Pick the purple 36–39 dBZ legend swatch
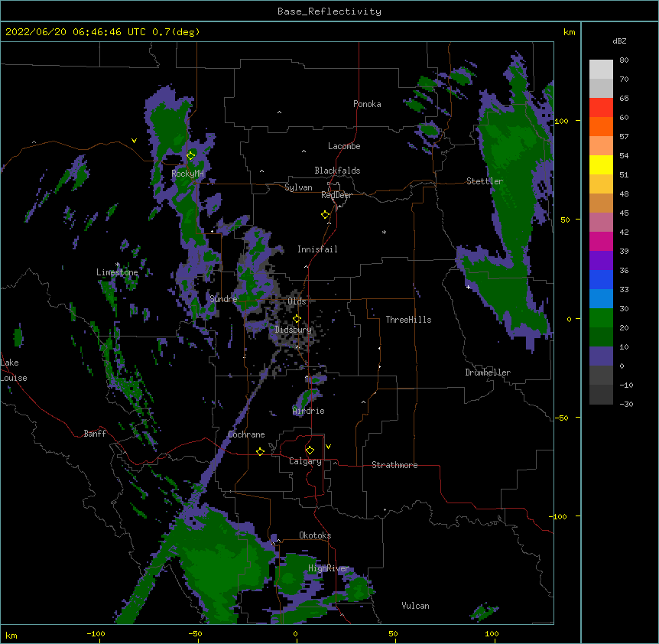The height and width of the screenshot is (644, 659). 601,261
